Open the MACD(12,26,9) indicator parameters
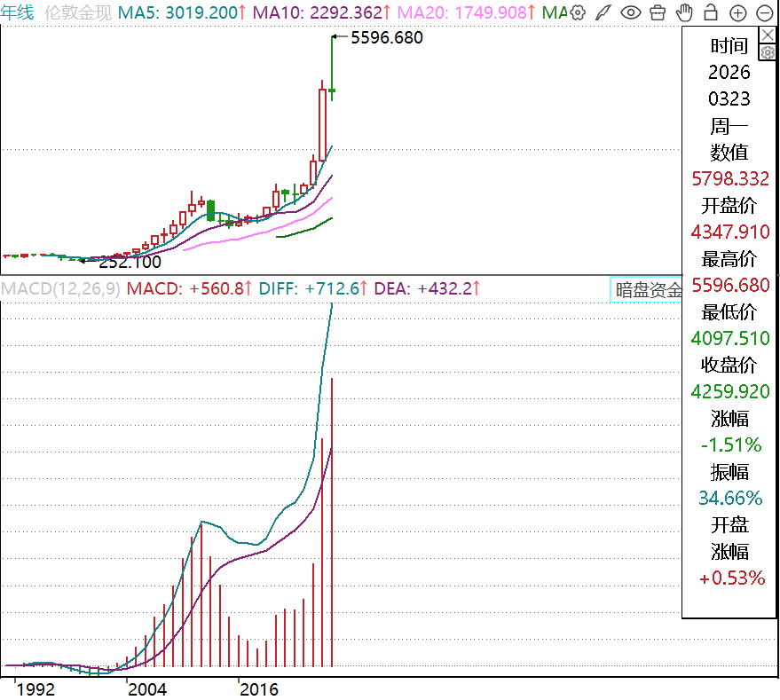This screenshot has height=700, width=780. (60, 288)
